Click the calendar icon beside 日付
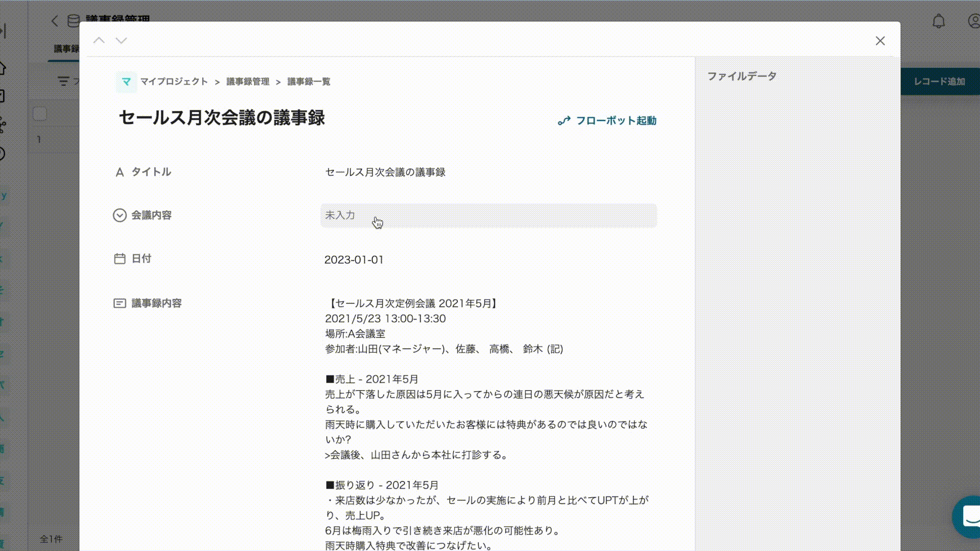Viewport: 980px width, 551px height. 119,259
